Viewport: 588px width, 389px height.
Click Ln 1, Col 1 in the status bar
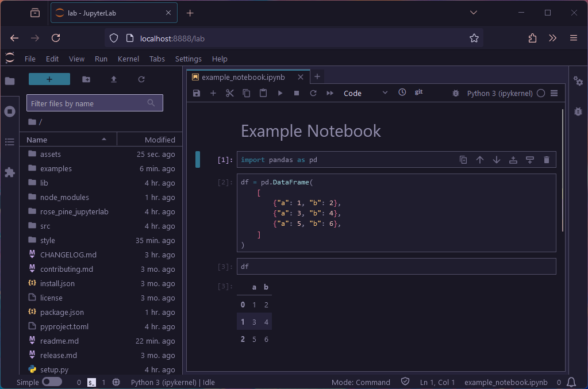click(437, 382)
